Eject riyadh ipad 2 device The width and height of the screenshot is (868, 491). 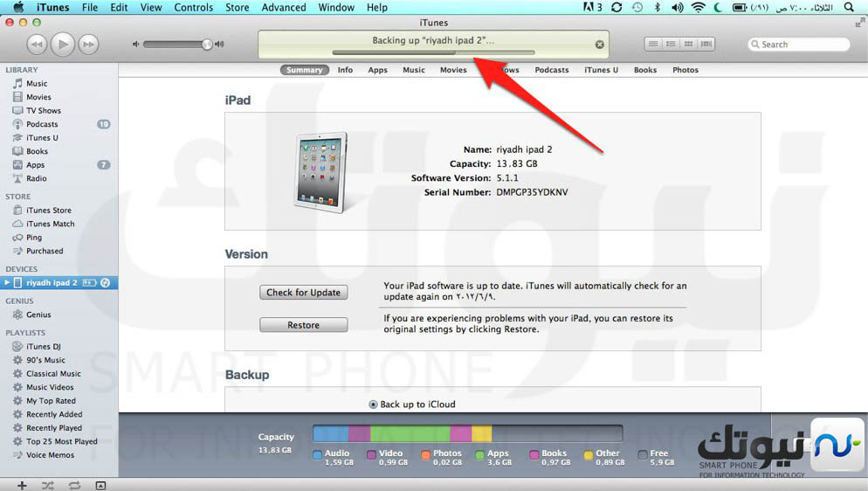point(105,283)
